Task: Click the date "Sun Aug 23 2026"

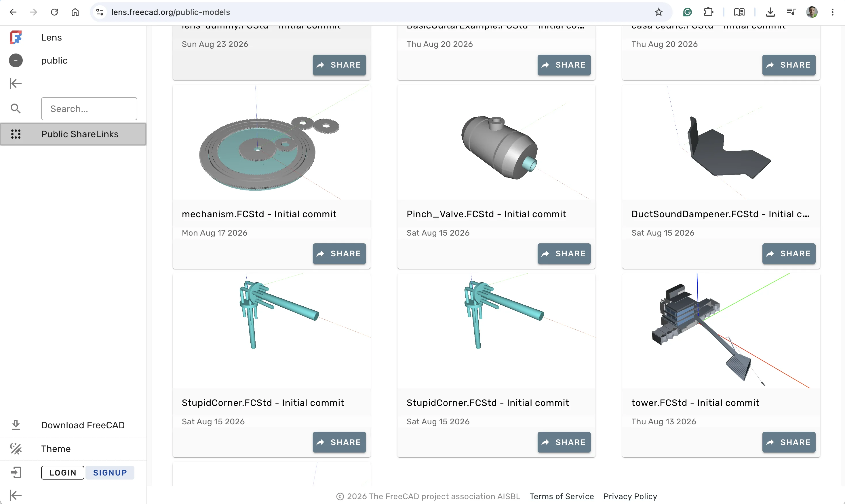Action: point(215,44)
